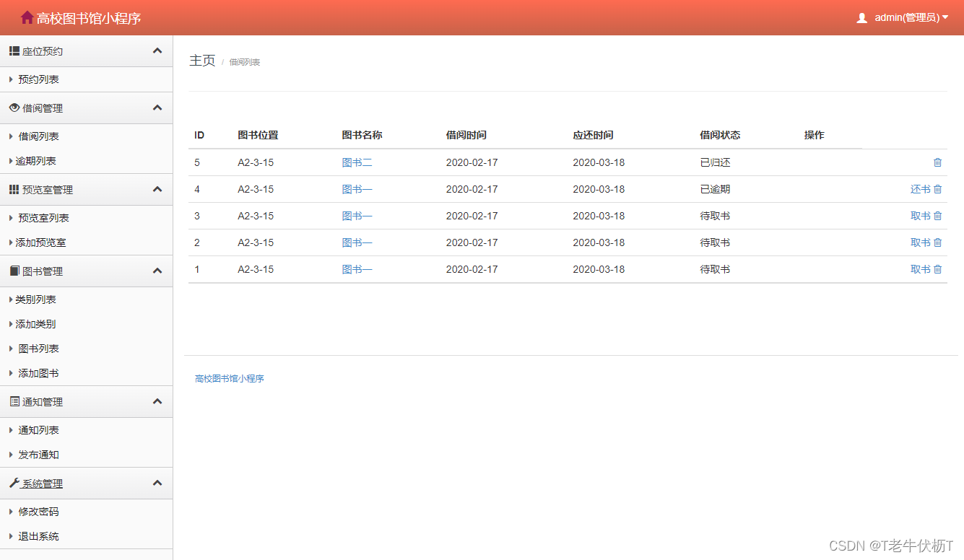964x560 pixels.
Task: Open 修改密码 in sidebar
Action: click(x=38, y=512)
